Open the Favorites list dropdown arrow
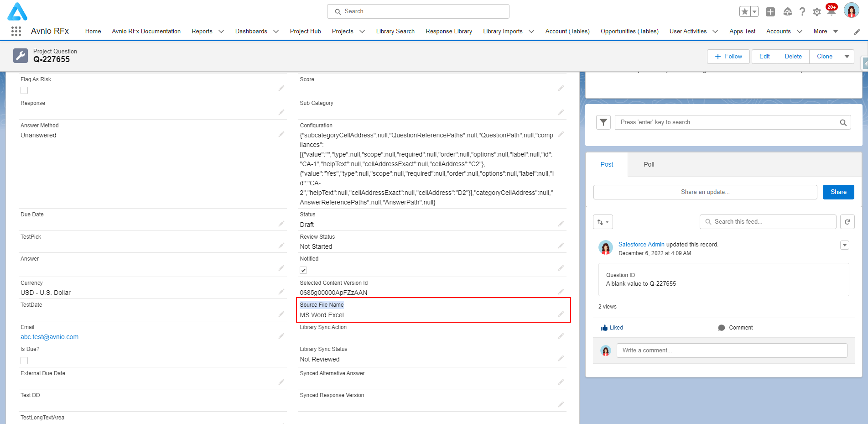Screen dimensions: 868x424 754,11
